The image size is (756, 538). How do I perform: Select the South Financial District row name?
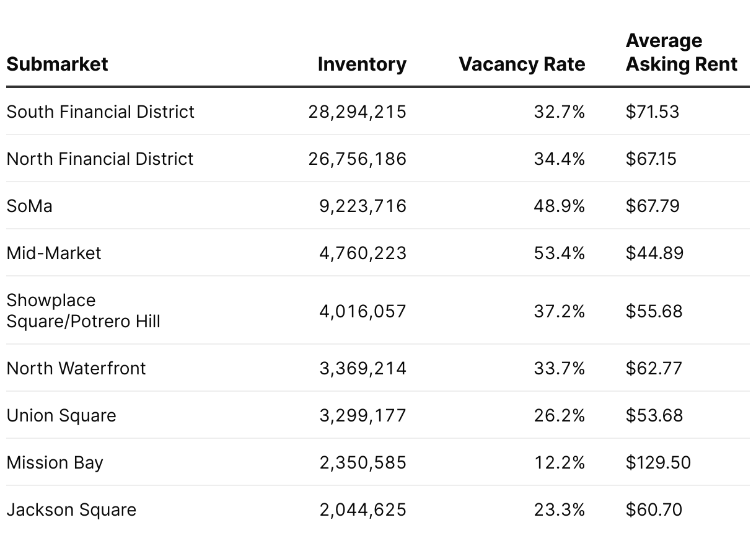pos(100,112)
